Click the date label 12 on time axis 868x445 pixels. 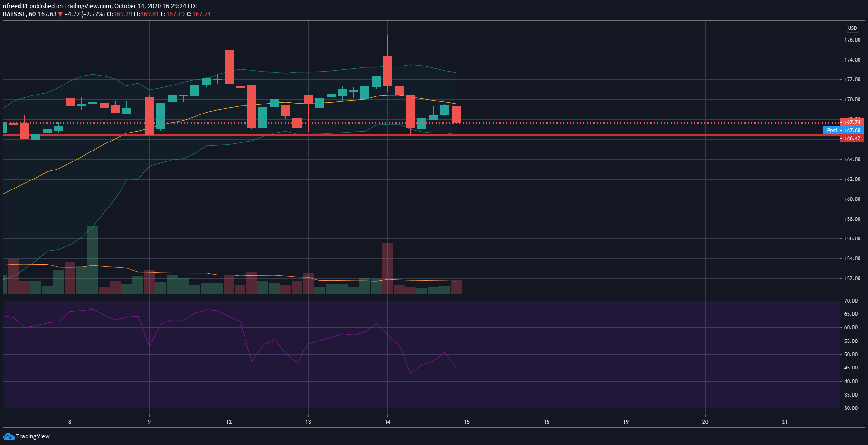coord(229,422)
